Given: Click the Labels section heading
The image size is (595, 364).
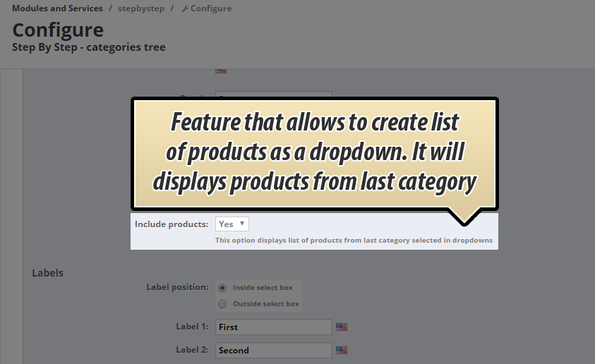Looking at the screenshot, I should tap(47, 273).
